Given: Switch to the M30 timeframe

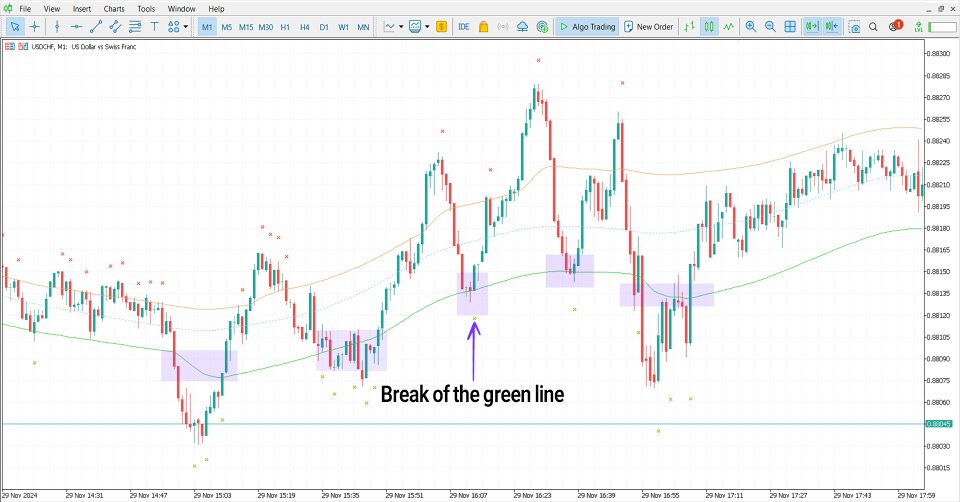Looking at the screenshot, I should click(x=266, y=27).
